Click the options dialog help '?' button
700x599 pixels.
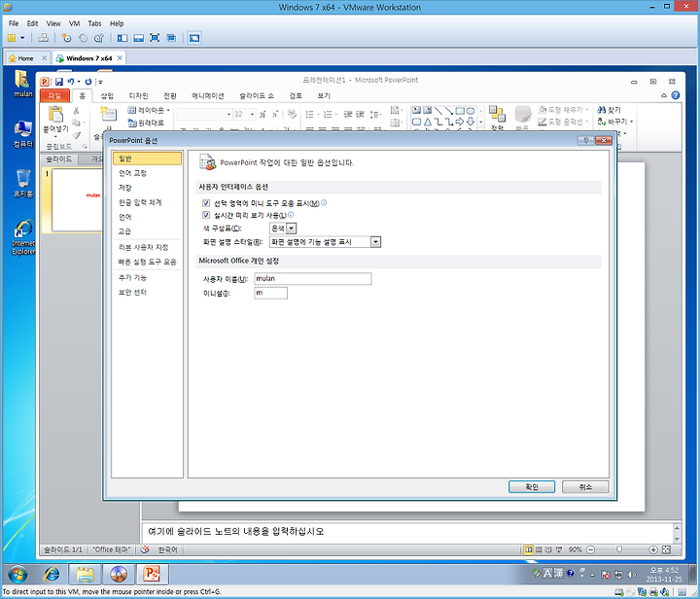(585, 141)
